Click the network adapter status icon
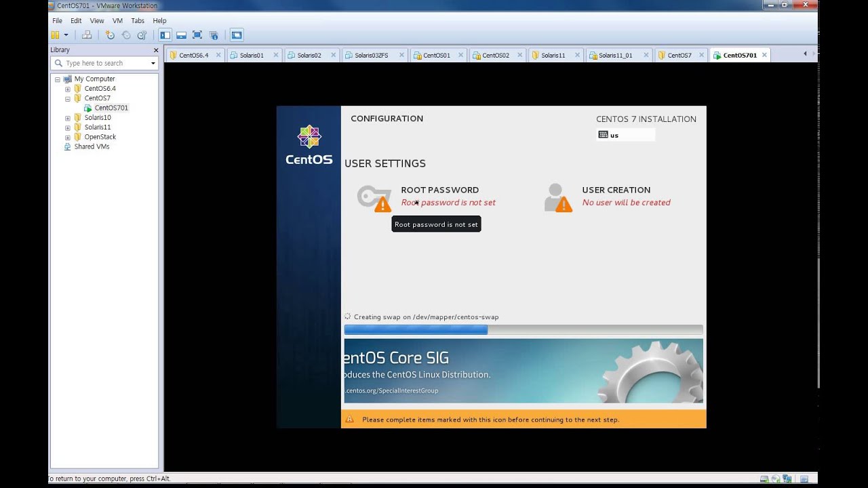The height and width of the screenshot is (488, 868). 785,479
